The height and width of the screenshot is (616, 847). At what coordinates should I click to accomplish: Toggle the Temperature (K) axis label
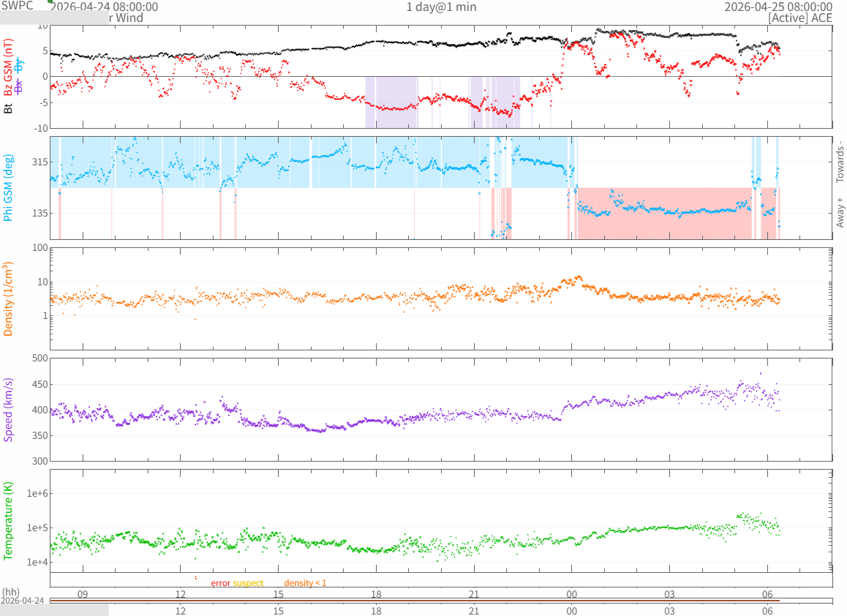coord(8,521)
